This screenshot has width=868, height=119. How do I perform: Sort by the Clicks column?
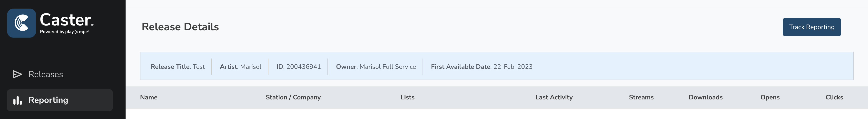834,97
